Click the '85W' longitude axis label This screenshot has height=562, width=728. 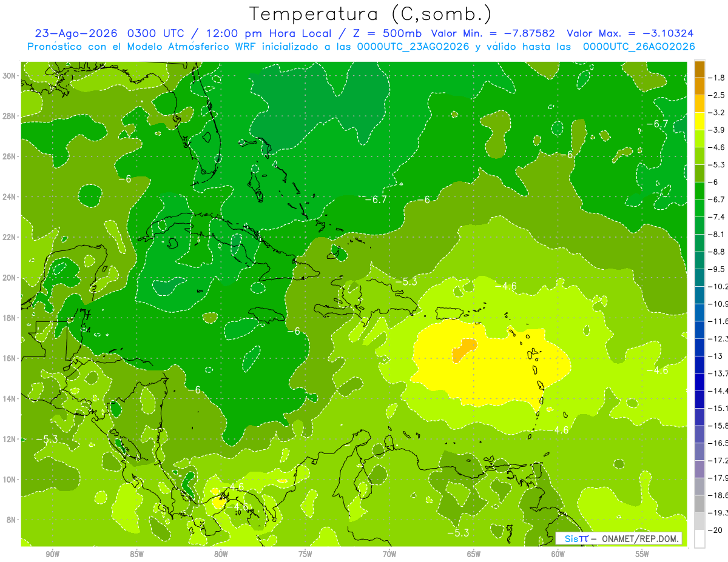point(137,555)
